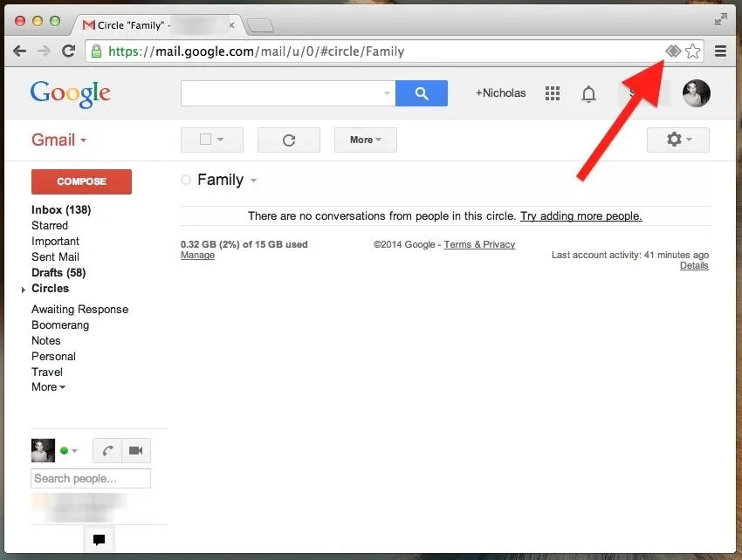Click the +Nicholas Google+ link
742x560 pixels.
[x=501, y=93]
